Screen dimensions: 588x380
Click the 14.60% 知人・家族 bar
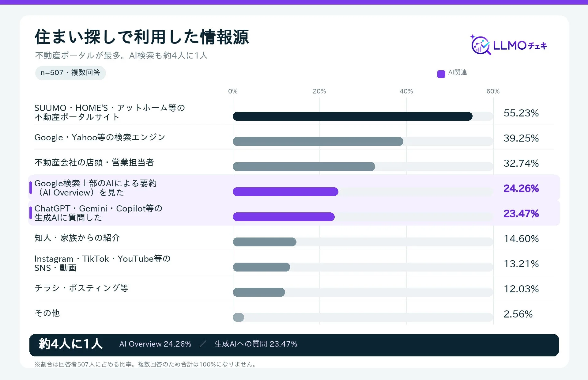[x=265, y=242]
